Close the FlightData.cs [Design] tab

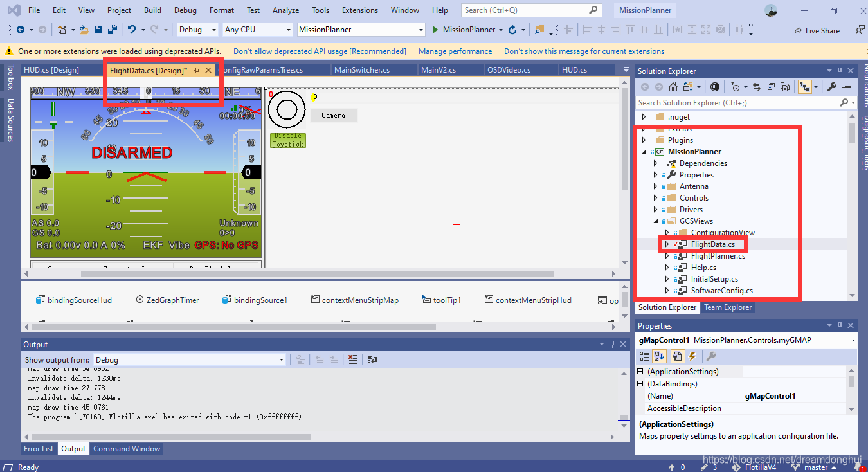coord(208,70)
